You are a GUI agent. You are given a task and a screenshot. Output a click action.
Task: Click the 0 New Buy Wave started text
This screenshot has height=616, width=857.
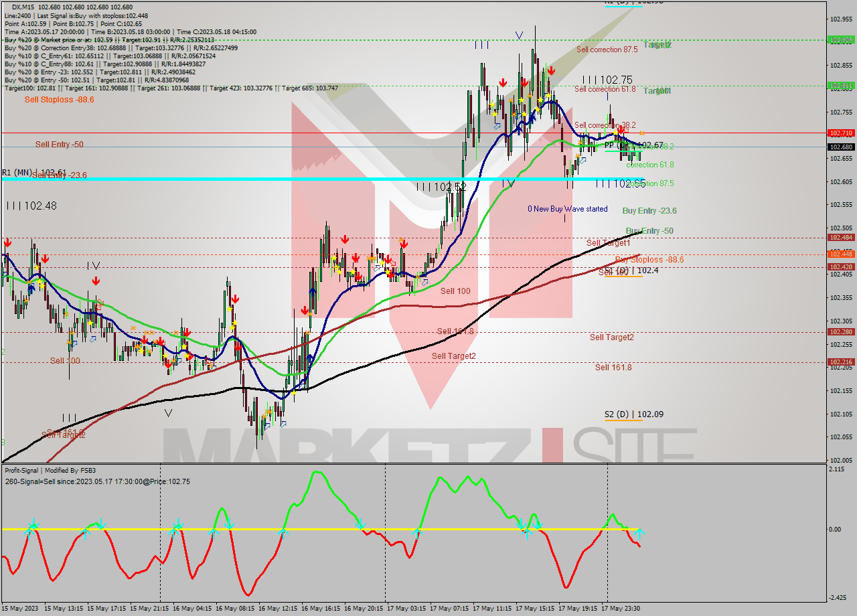click(x=568, y=209)
